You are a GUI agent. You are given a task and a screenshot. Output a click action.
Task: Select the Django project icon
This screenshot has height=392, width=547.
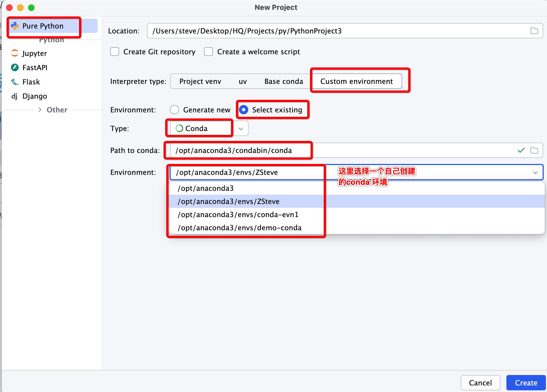pyautogui.click(x=15, y=96)
